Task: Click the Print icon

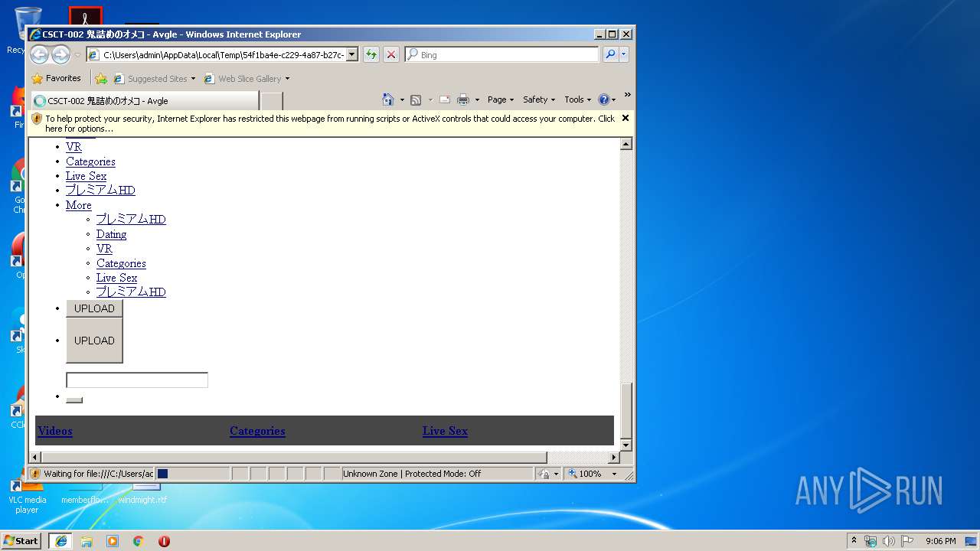Action: [463, 99]
